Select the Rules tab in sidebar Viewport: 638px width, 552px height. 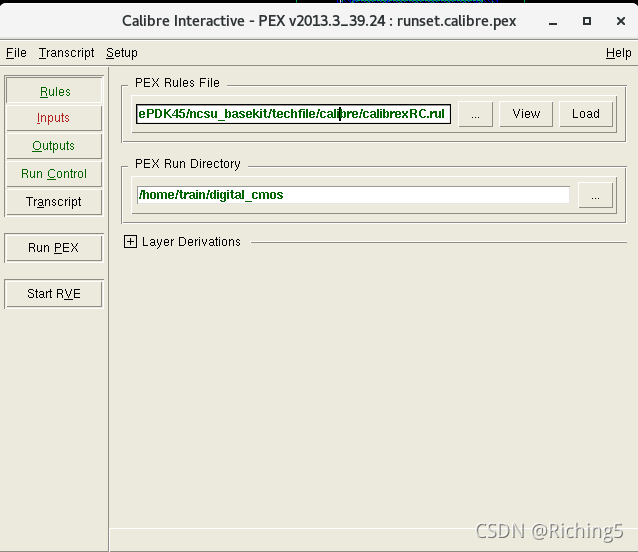point(54,91)
